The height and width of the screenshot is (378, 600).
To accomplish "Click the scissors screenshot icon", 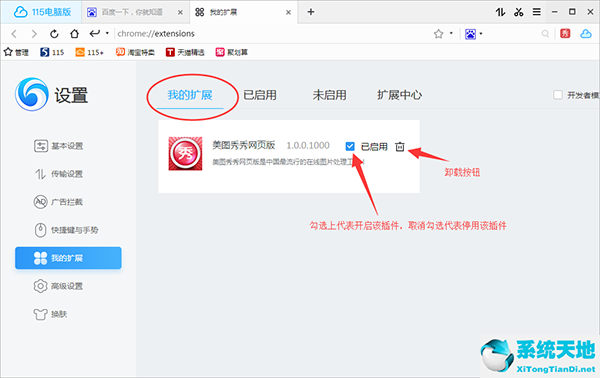I will pos(518,12).
